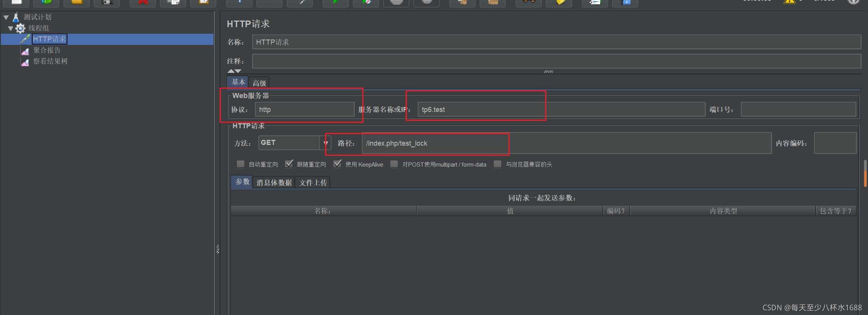Toggle the 使用 KeepAlive checkbox
868x315 pixels.
click(x=338, y=164)
